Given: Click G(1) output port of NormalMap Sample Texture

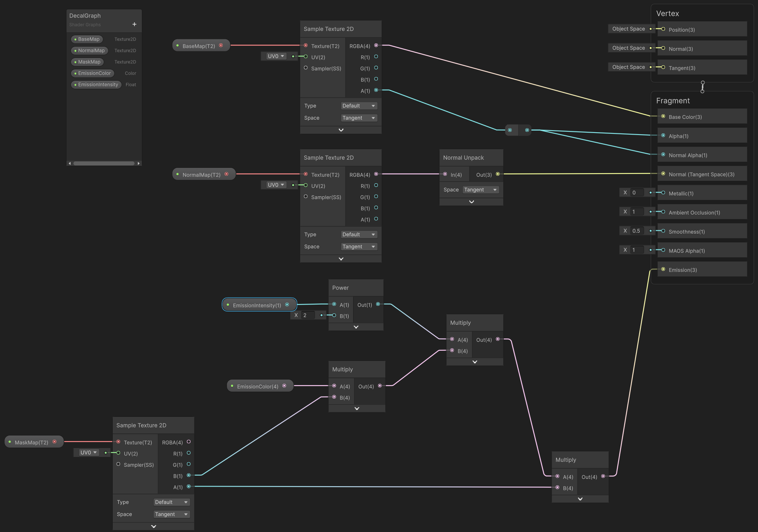Looking at the screenshot, I should click(x=376, y=196).
